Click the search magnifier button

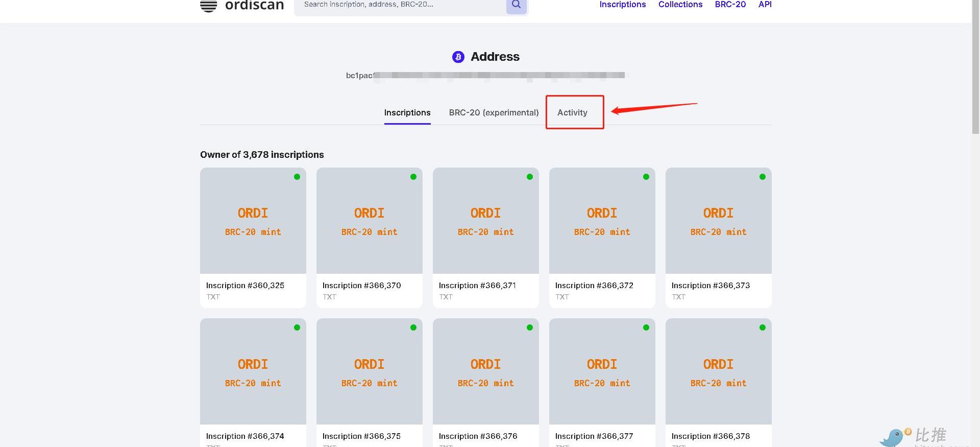coord(516,5)
